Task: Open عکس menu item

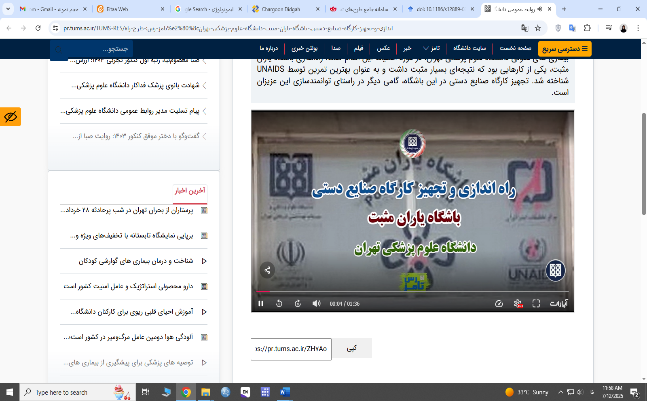Action: click(383, 48)
